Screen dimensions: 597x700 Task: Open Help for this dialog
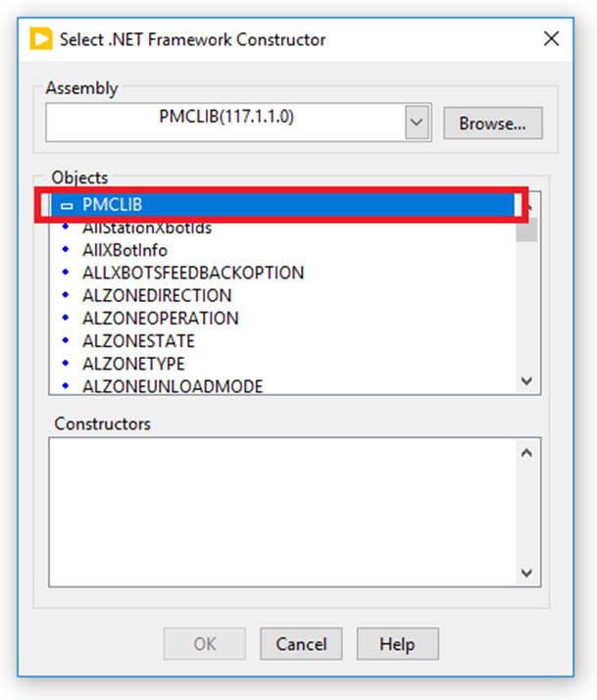click(397, 644)
